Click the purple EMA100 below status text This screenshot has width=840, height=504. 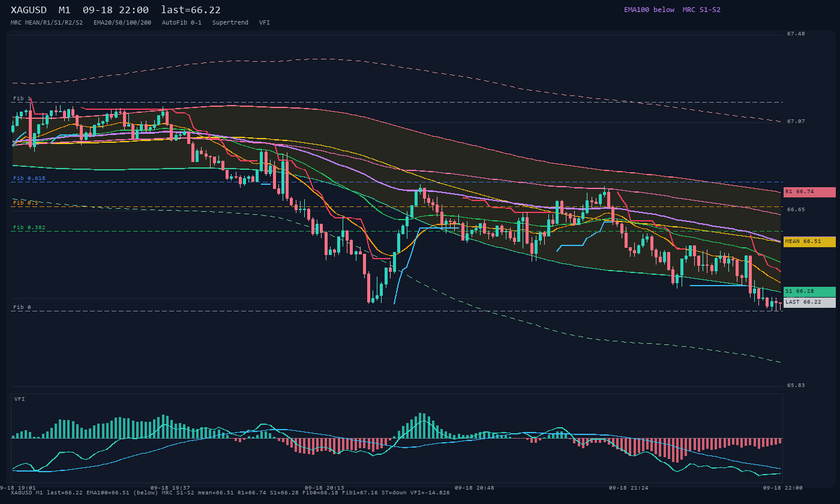(x=649, y=10)
